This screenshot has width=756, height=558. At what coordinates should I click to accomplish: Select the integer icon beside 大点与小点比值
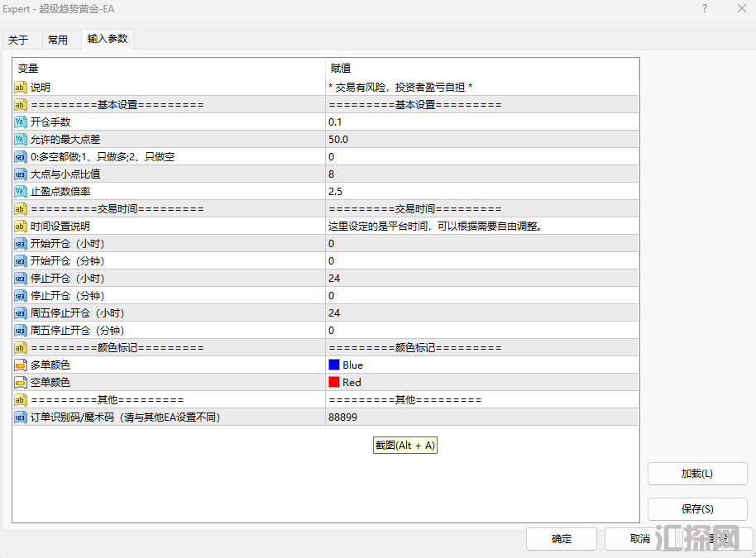click(21, 174)
